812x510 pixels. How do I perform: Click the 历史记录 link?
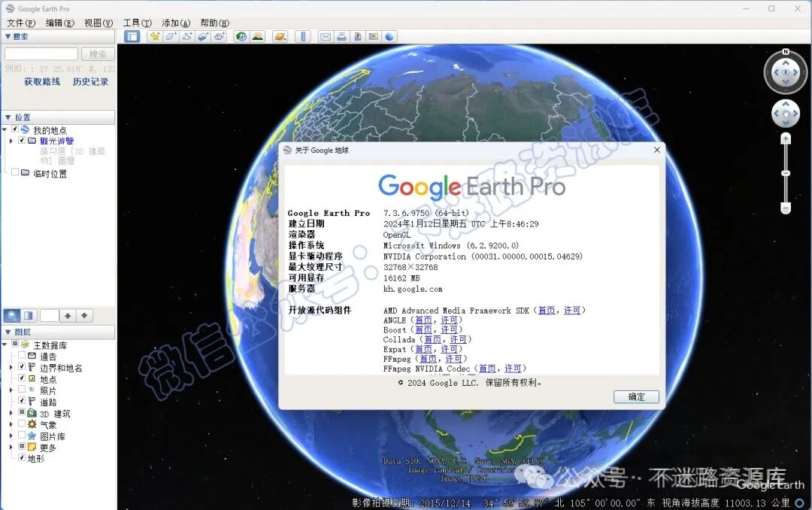91,81
